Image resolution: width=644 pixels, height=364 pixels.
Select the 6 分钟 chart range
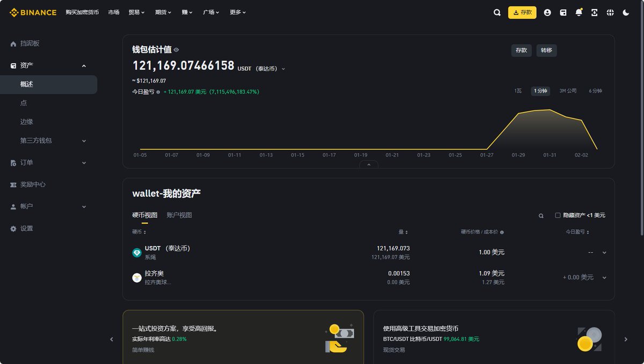595,91
